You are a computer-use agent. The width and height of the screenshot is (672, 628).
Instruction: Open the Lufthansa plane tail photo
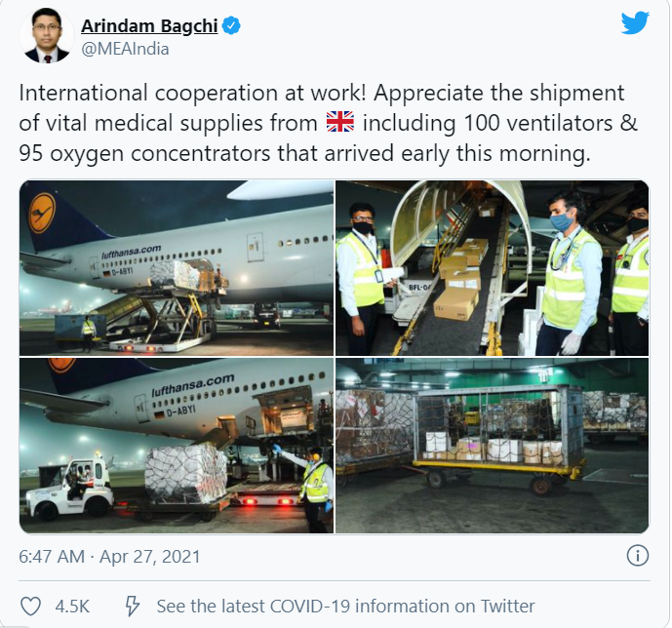coord(177,268)
